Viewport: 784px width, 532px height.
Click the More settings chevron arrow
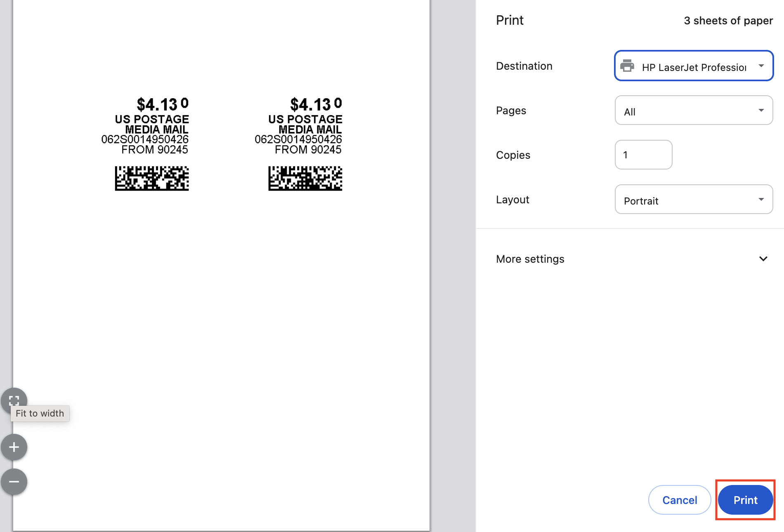(763, 259)
